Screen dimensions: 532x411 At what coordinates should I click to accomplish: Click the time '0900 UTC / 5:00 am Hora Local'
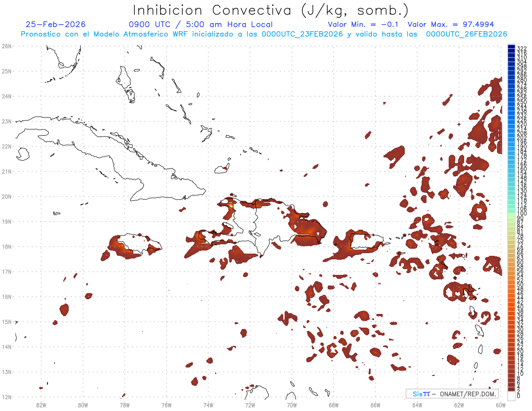point(201,24)
